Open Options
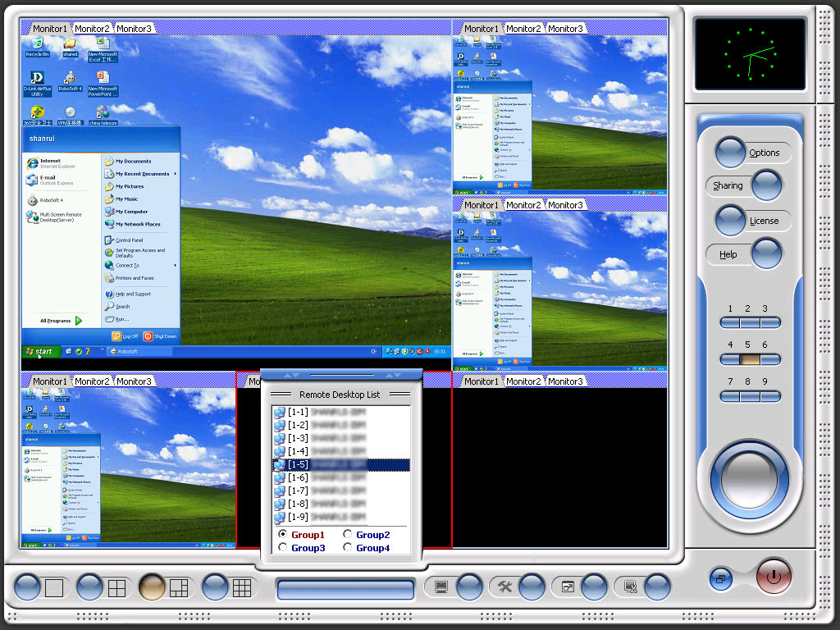Screen dimensions: 840x630 [730, 153]
